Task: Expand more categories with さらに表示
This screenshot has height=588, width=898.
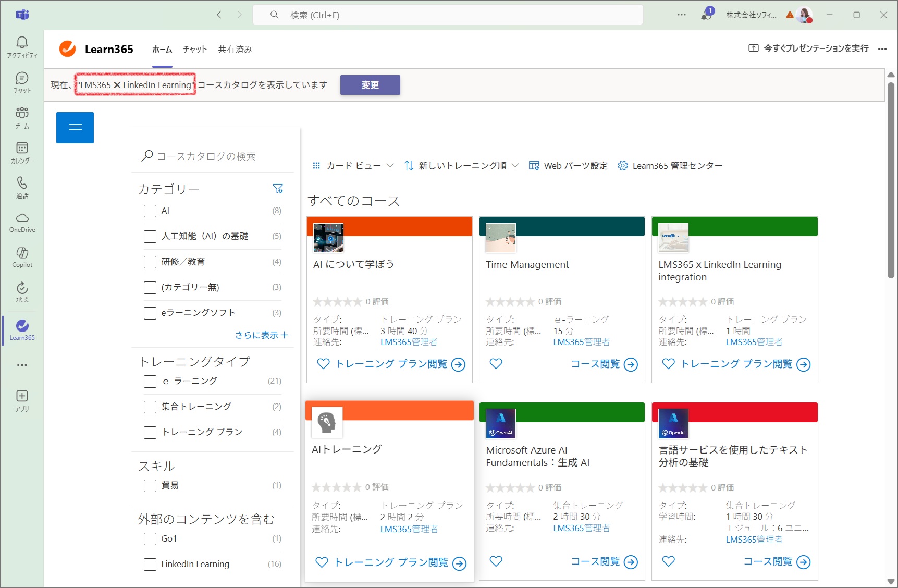Action: pyautogui.click(x=262, y=335)
